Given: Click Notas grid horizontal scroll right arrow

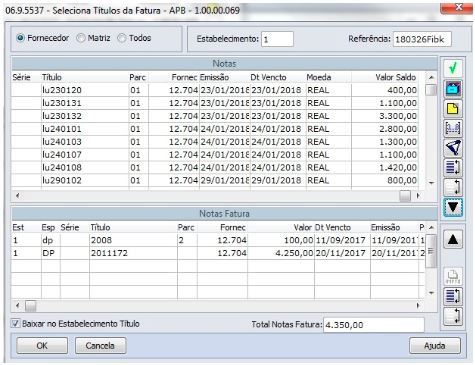Looking at the screenshot, I should [418, 195].
